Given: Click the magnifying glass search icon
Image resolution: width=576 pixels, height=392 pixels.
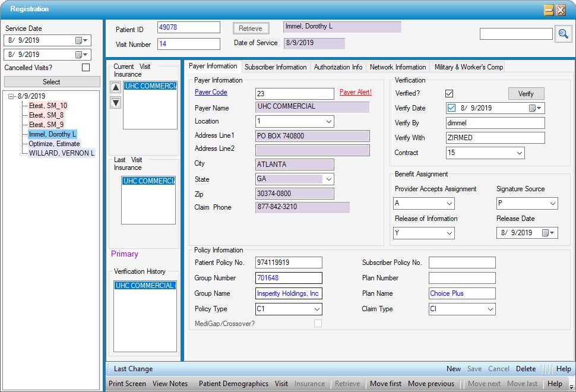Looking at the screenshot, I should tap(563, 34).
